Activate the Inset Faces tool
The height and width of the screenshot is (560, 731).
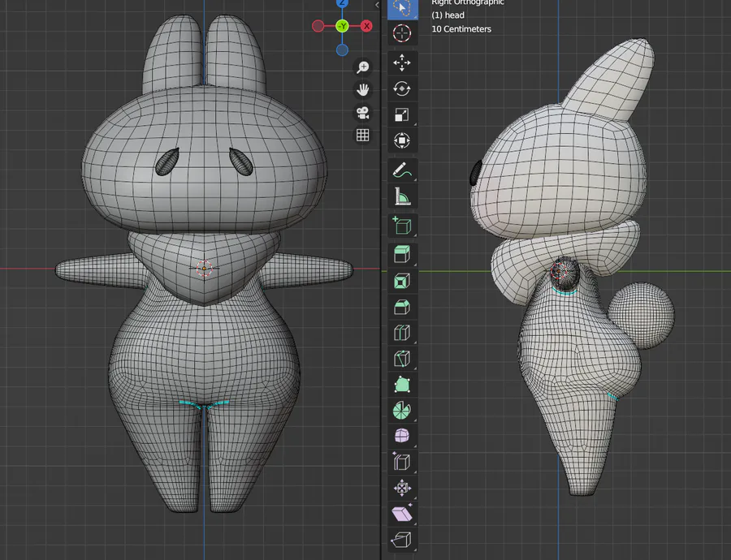(x=402, y=281)
